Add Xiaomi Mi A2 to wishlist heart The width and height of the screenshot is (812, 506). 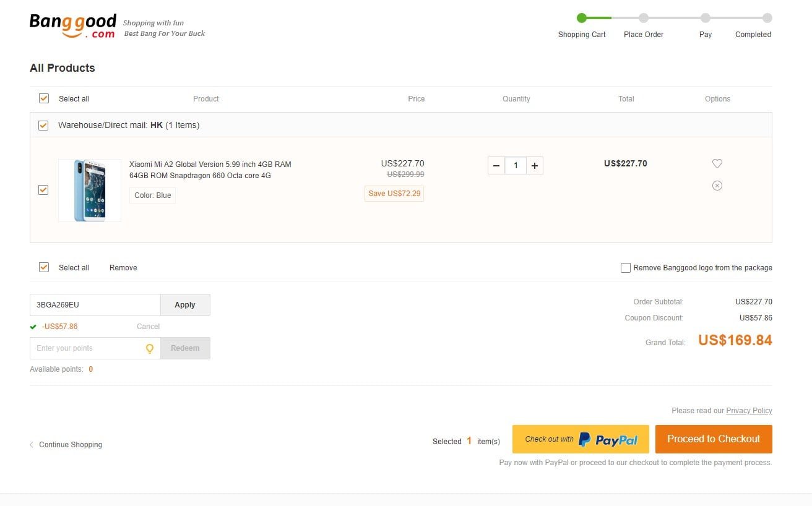click(717, 163)
